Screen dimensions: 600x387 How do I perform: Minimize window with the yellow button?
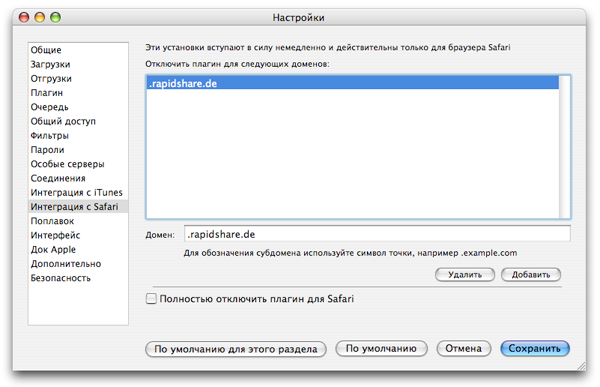(x=40, y=17)
